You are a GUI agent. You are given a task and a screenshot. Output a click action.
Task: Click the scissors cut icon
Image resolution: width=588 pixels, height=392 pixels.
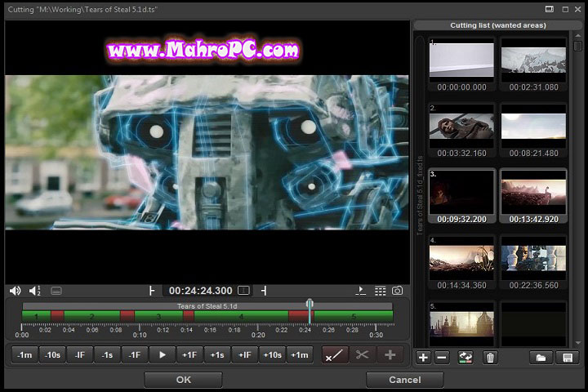362,355
